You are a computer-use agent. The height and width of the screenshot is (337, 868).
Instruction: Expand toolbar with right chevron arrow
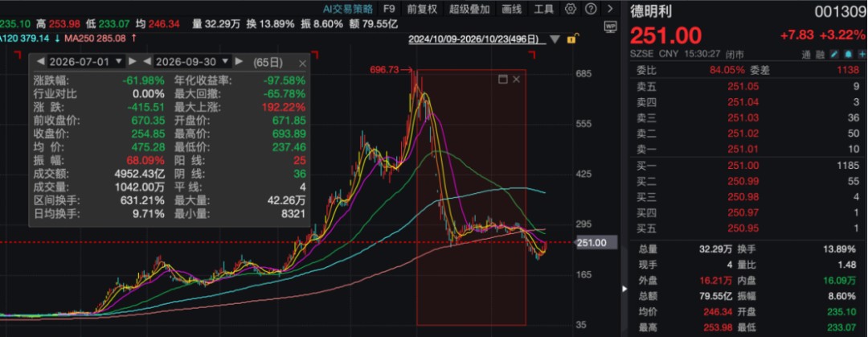coord(610,9)
